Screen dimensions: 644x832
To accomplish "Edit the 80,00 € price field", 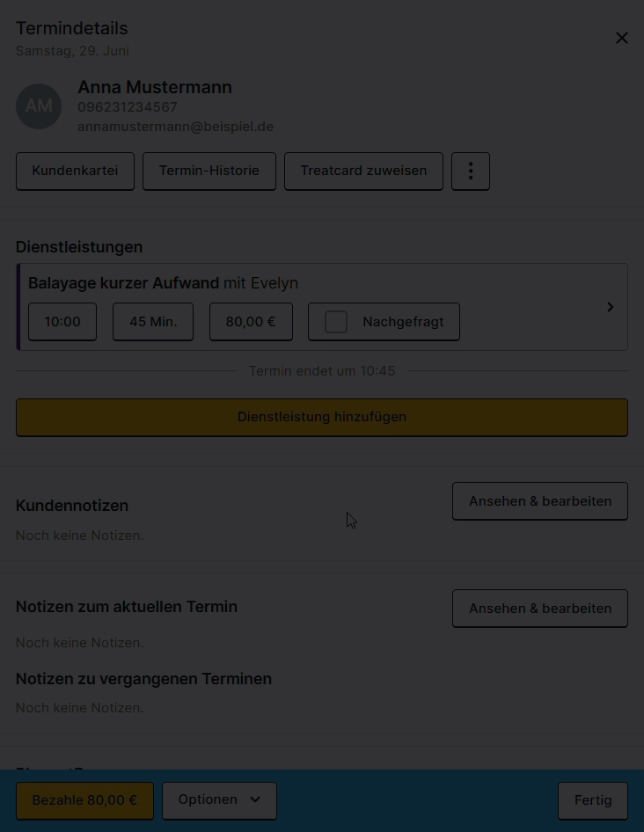I will [x=251, y=322].
